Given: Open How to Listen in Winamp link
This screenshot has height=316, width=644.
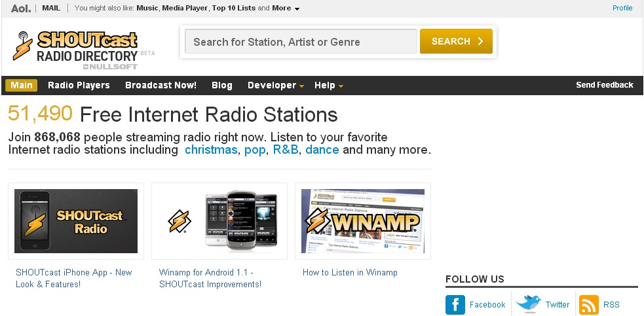Looking at the screenshot, I should coord(350,273).
